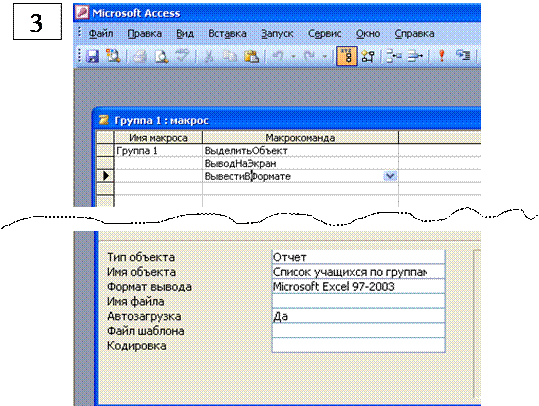Image resolution: width=539 pixels, height=406 pixels.
Task: Open the Запуск menu
Action: point(277,34)
